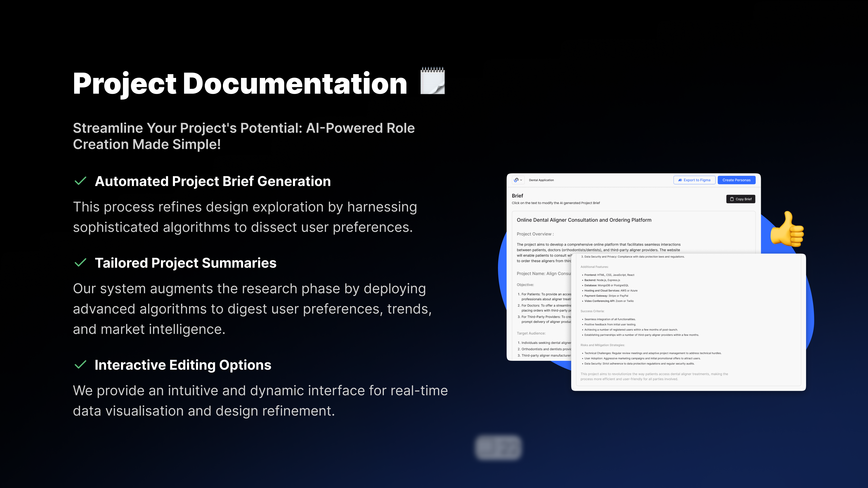Click the Export to Figma button
This screenshot has height=488, width=868.
point(694,180)
